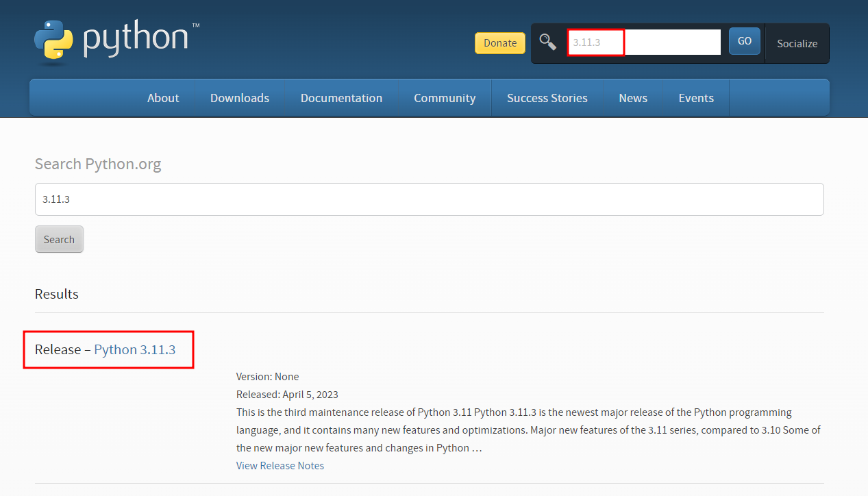Image resolution: width=868 pixels, height=496 pixels.
Task: Open the Events menu
Action: tap(696, 98)
